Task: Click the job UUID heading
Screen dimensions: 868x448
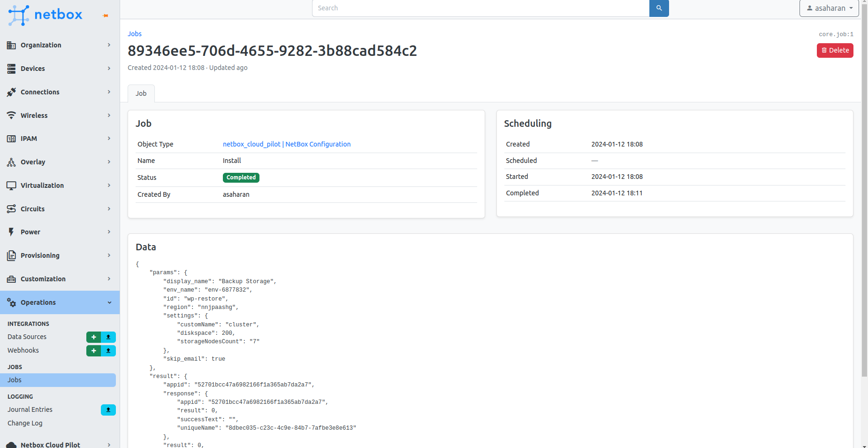Action: 272,51
